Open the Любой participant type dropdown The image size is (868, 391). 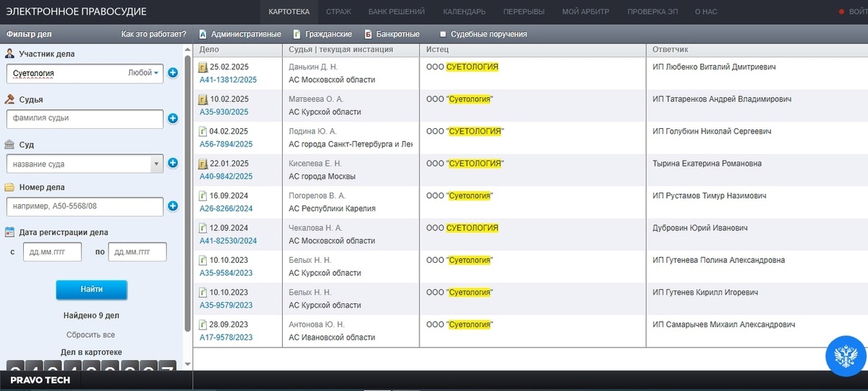(143, 72)
